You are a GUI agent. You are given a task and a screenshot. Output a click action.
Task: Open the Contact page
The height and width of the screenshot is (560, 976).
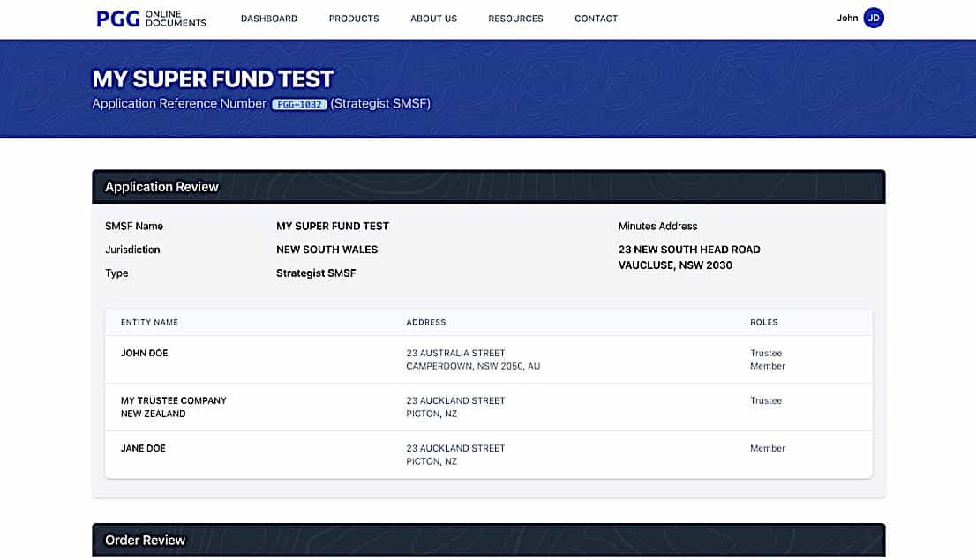[596, 18]
